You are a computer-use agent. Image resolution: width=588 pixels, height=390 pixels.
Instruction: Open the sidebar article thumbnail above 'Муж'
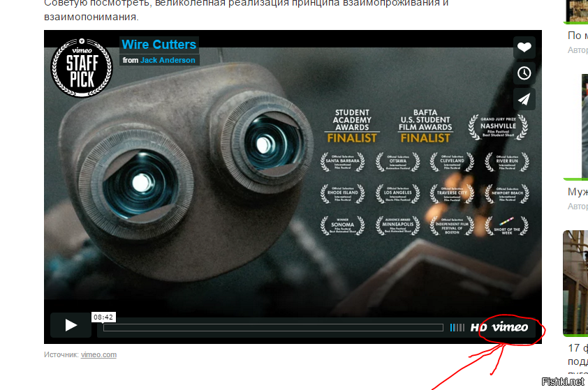tap(585, 126)
